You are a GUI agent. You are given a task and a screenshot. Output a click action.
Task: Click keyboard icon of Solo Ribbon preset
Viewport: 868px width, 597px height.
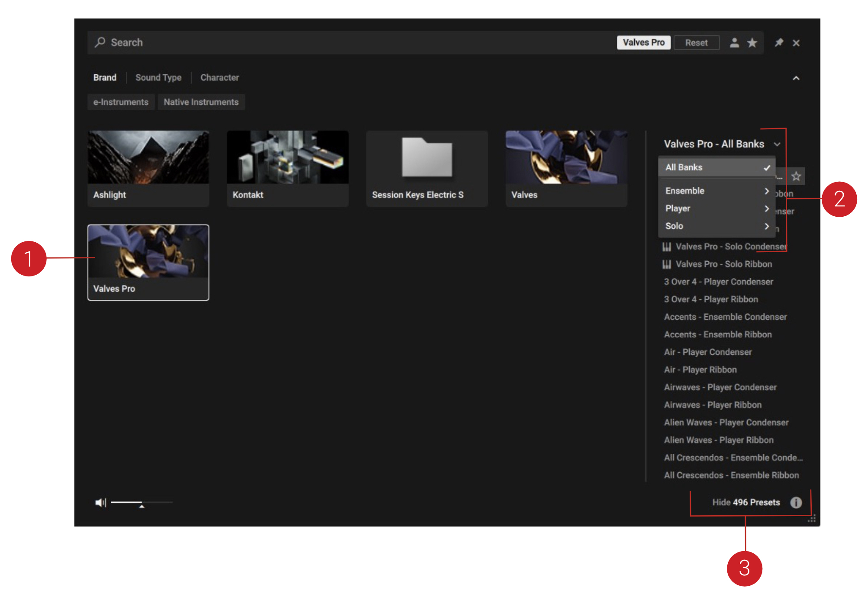tap(667, 264)
